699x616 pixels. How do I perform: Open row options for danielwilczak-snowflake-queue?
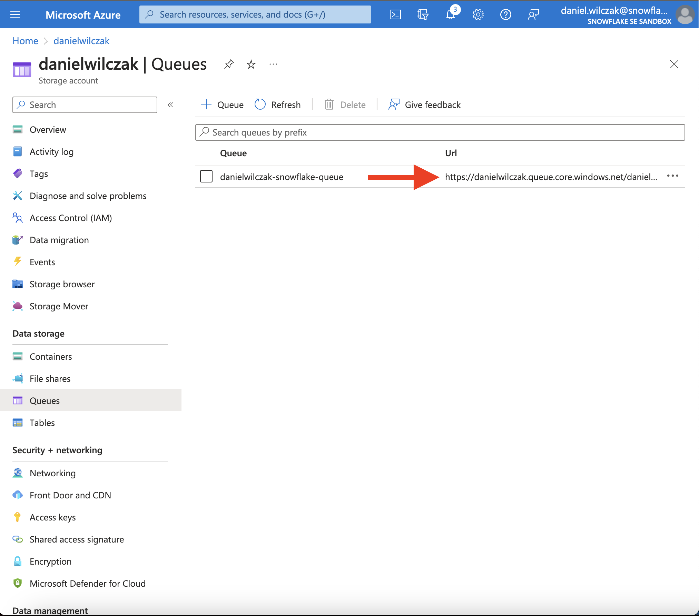pyautogui.click(x=673, y=176)
